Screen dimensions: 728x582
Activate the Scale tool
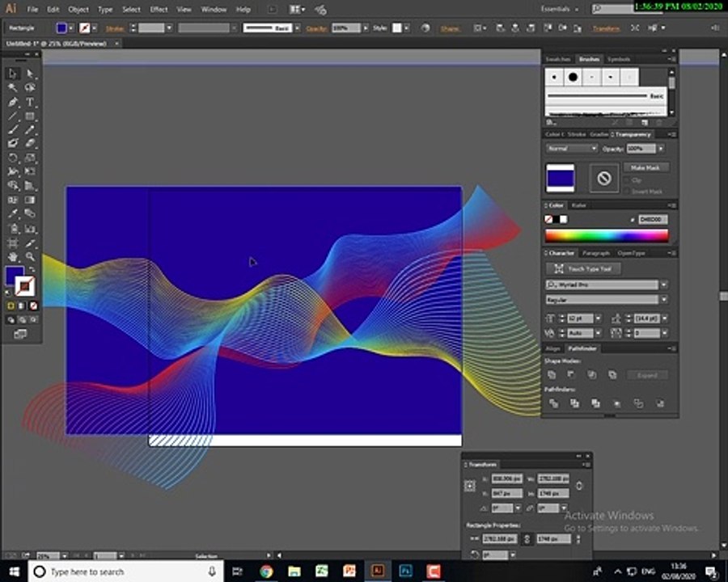[30, 158]
